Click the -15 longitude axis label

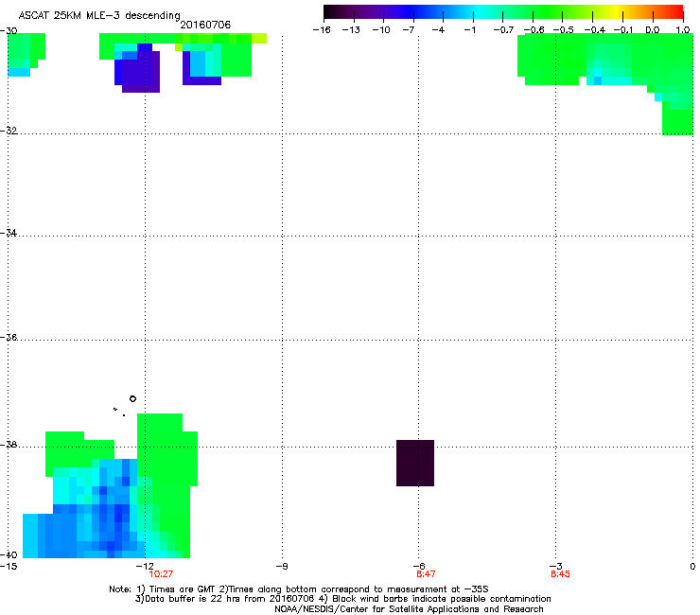9,567
